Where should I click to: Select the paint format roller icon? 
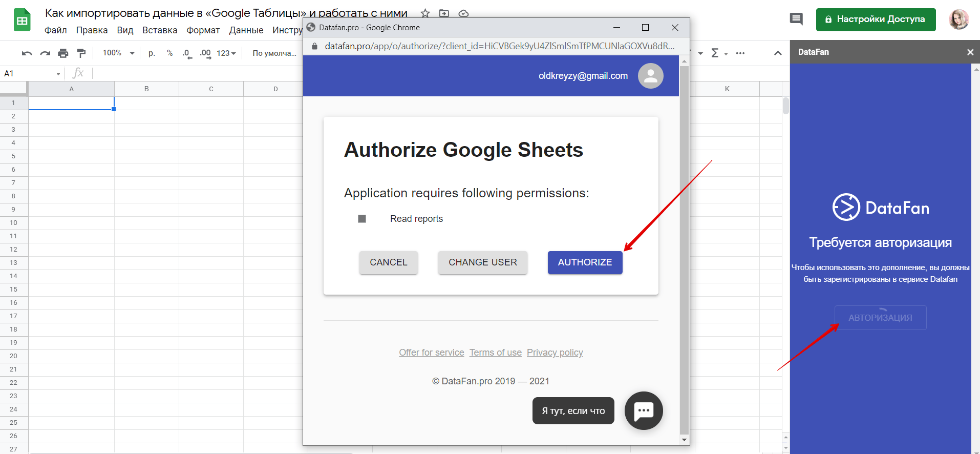coord(81,53)
